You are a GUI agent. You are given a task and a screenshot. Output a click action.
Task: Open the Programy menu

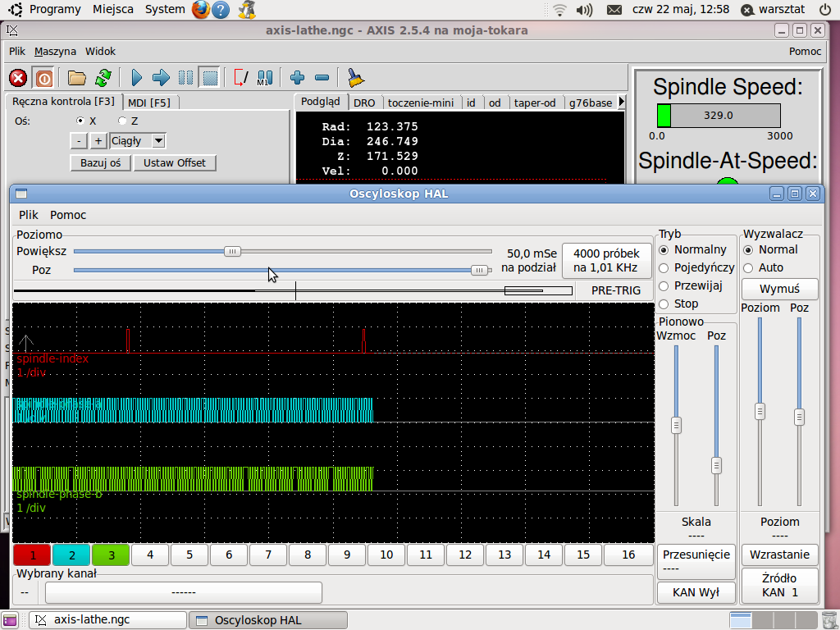coord(55,10)
